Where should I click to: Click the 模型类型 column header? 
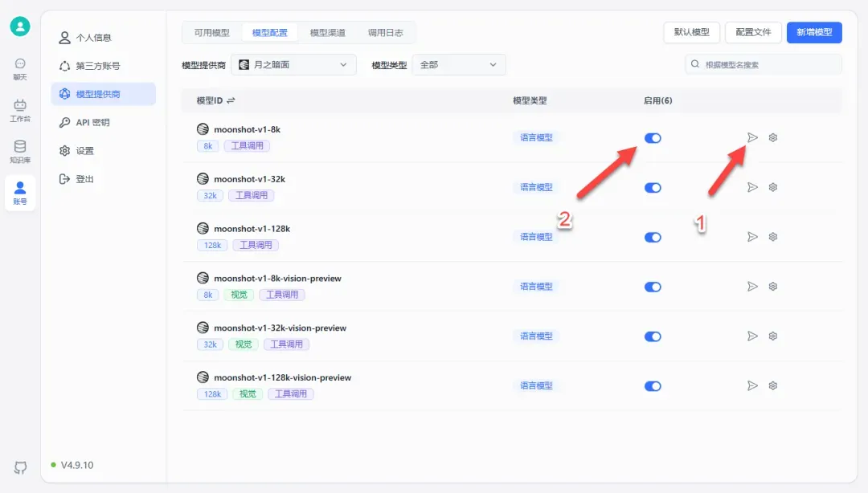[x=530, y=100]
